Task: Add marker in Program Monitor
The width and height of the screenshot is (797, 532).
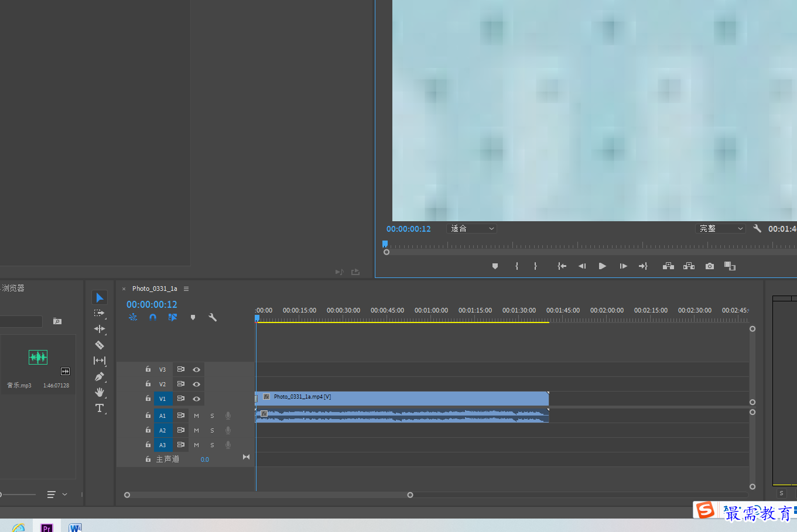Action: click(495, 266)
